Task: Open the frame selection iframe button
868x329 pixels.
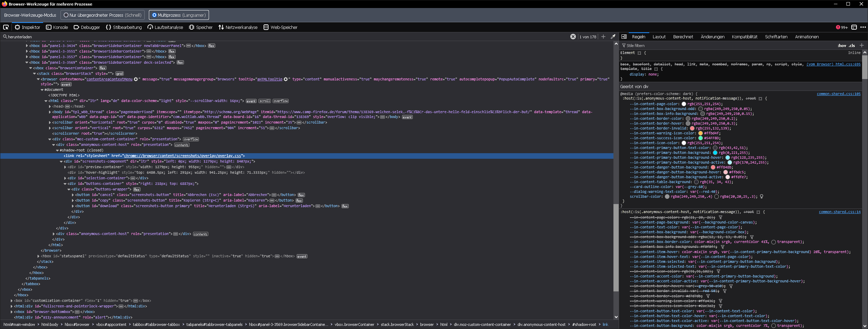Action: (x=854, y=27)
